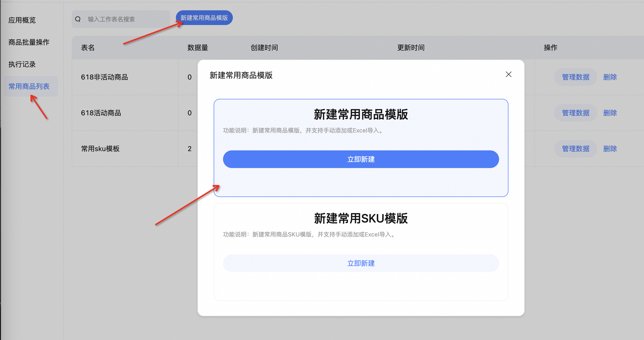Select 常用商品列表 in the sidebar
This screenshot has width=644, height=340.
click(29, 86)
